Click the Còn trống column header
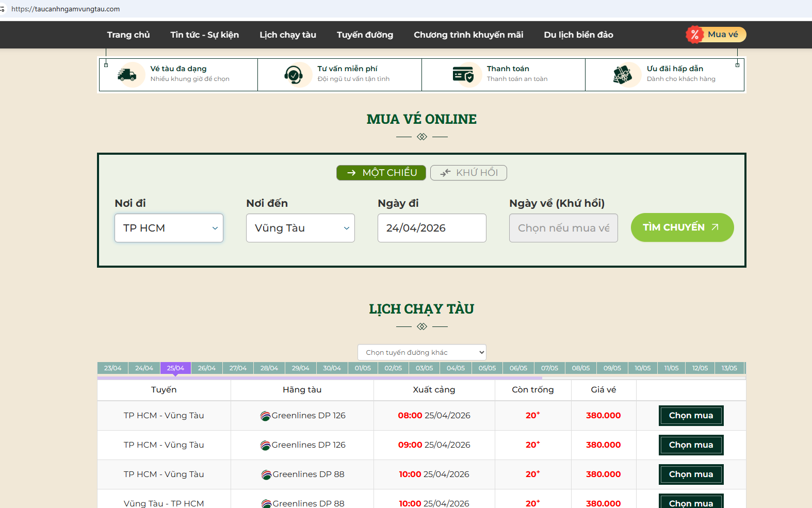The height and width of the screenshot is (508, 812). coord(533,390)
